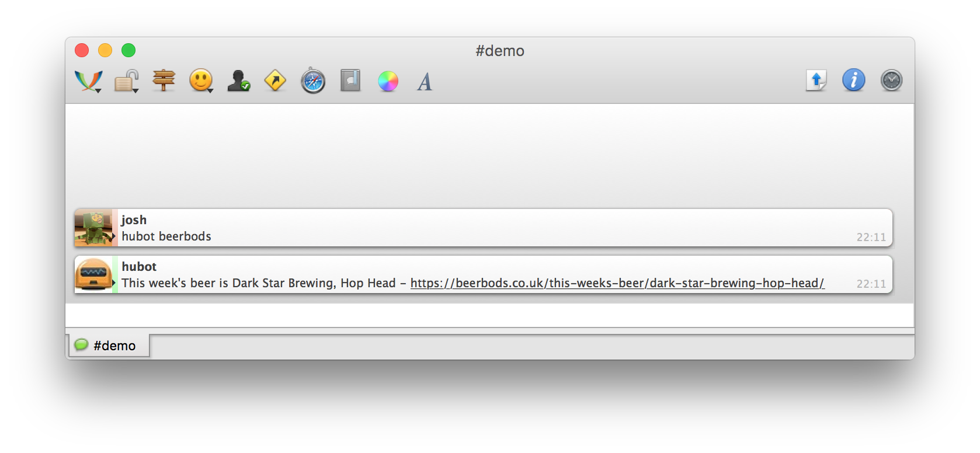The height and width of the screenshot is (453, 980).
Task: Open the font panel letter A icon
Action: (x=425, y=82)
